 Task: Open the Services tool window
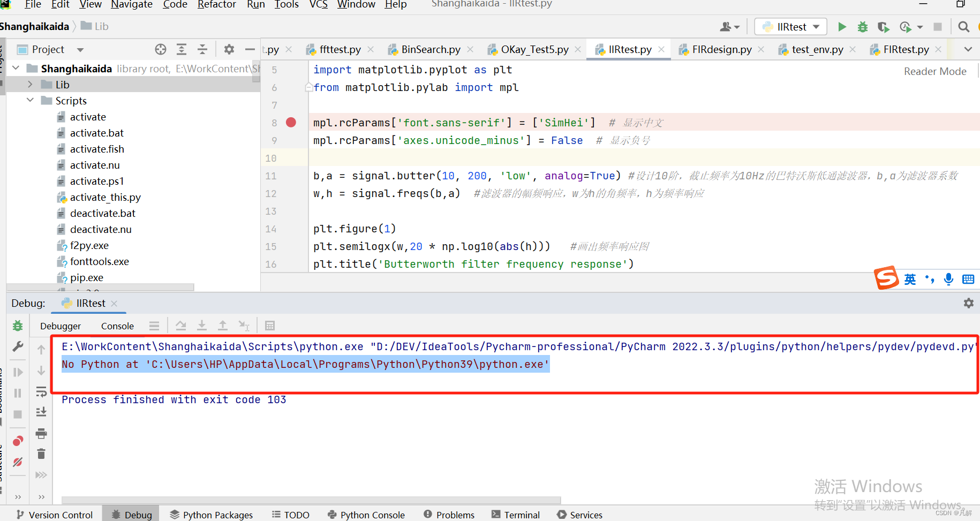coord(579,515)
